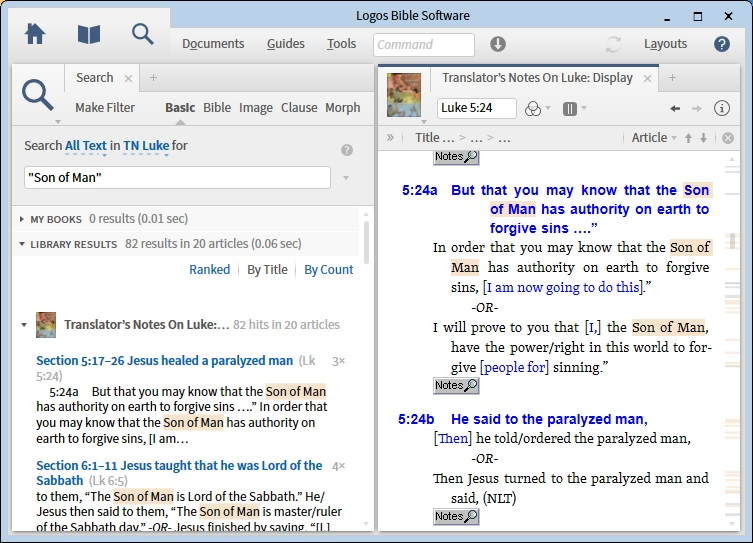
Task: Switch search mode to Clause
Action: pyautogui.click(x=299, y=108)
